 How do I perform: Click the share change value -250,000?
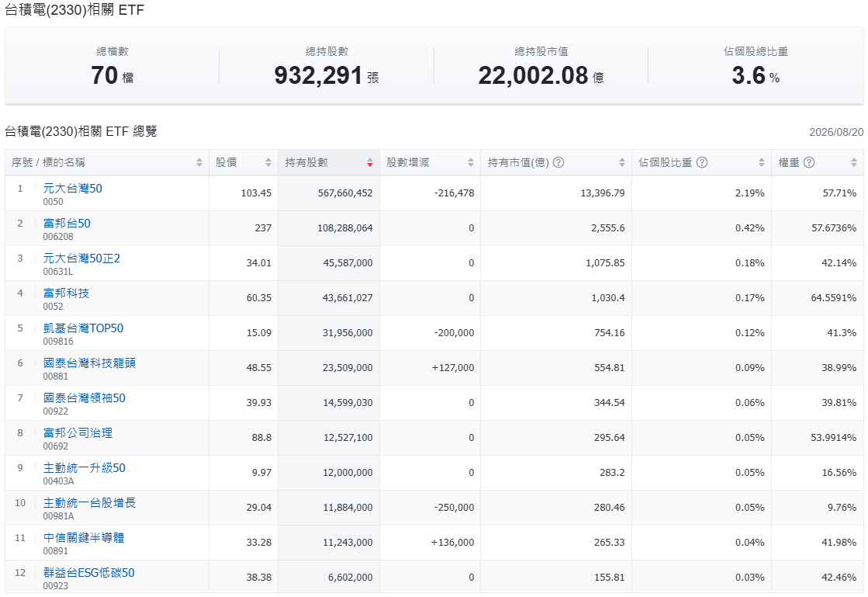coord(454,507)
